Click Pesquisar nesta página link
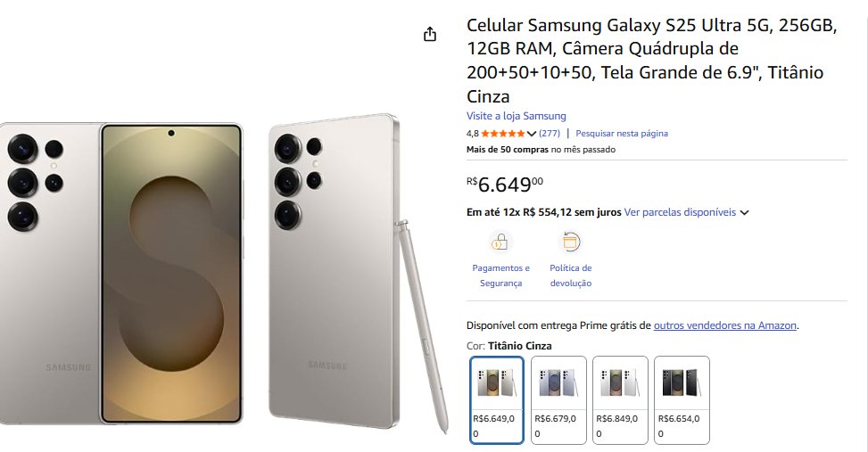The height and width of the screenshot is (452, 868). (622, 134)
